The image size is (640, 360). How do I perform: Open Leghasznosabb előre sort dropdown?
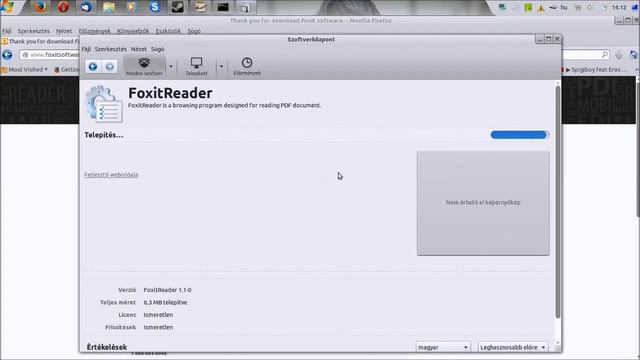coord(513,347)
